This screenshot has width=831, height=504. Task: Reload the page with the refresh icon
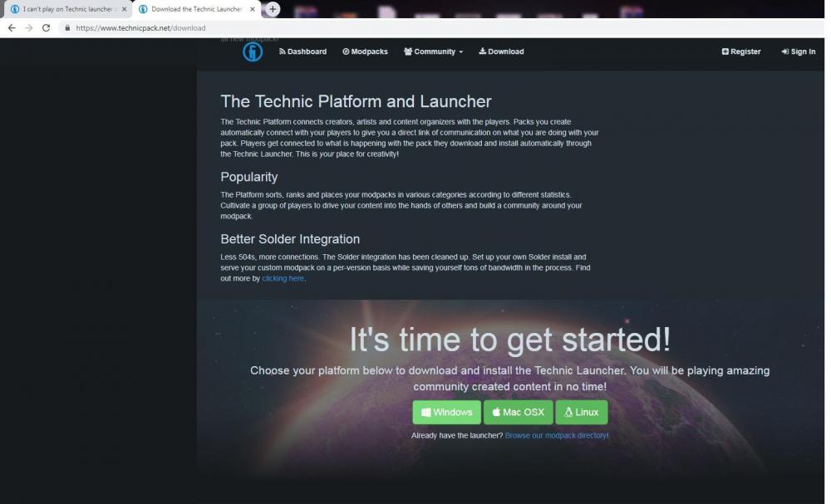tap(46, 28)
